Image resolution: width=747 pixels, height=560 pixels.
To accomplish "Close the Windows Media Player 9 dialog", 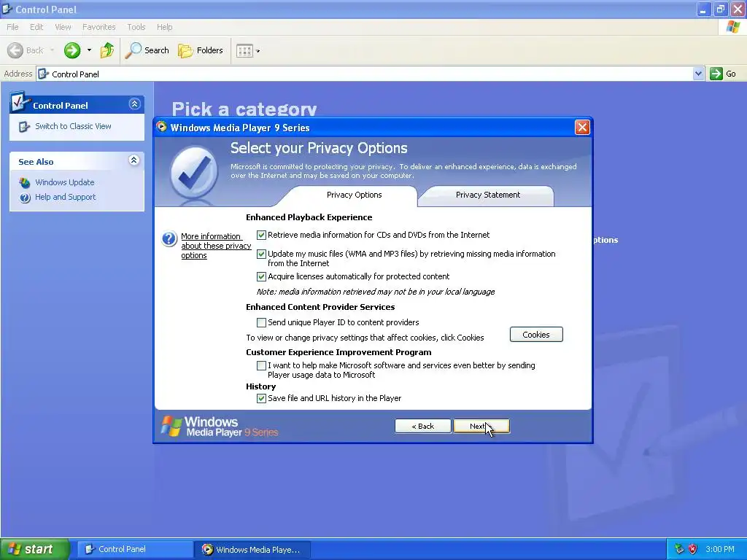I will pos(582,127).
